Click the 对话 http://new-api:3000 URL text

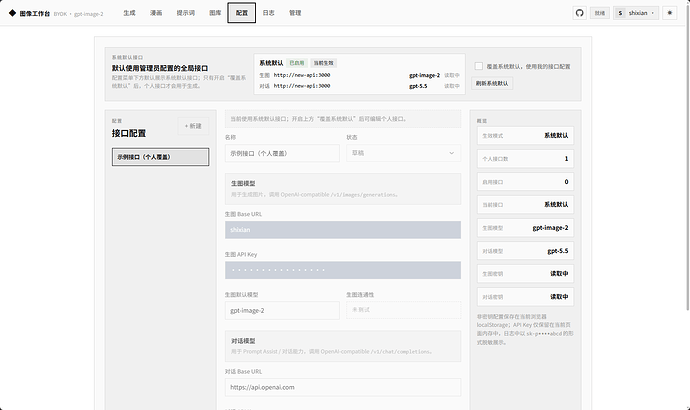pos(302,86)
